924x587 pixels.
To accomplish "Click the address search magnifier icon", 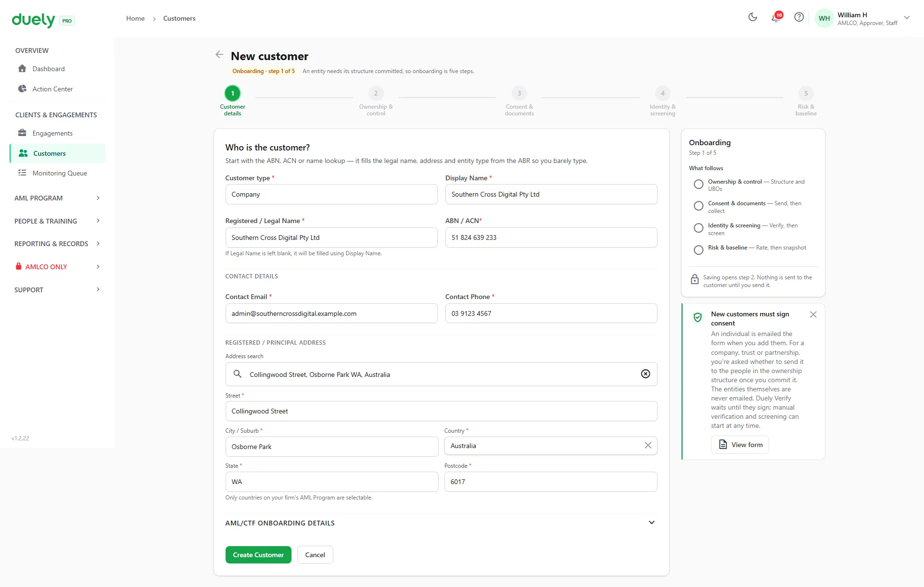I will point(238,374).
